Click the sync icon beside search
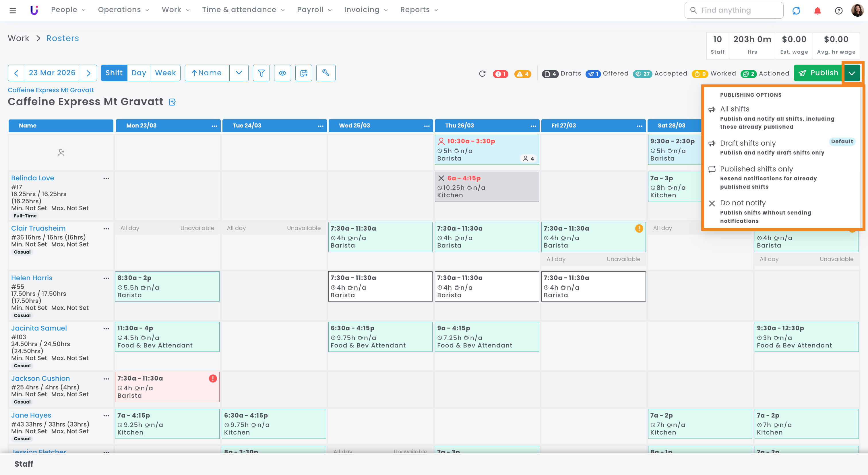This screenshot has height=475, width=868. point(796,10)
